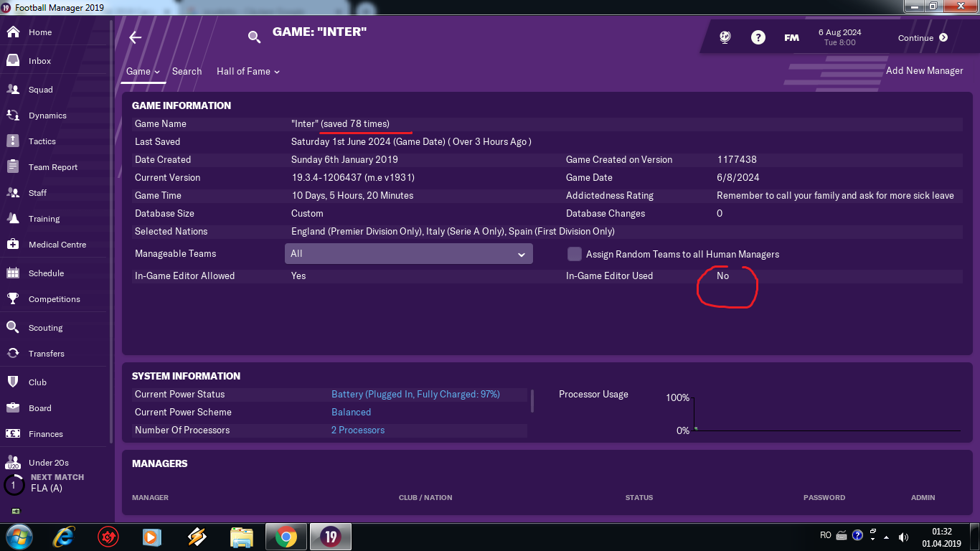980x551 pixels.
Task: Open the Board section
Action: [x=39, y=408]
